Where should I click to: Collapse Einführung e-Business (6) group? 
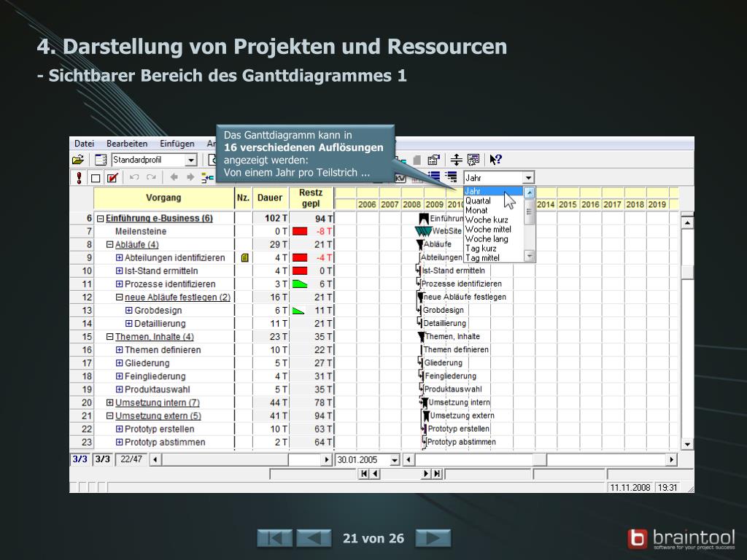click(x=100, y=219)
